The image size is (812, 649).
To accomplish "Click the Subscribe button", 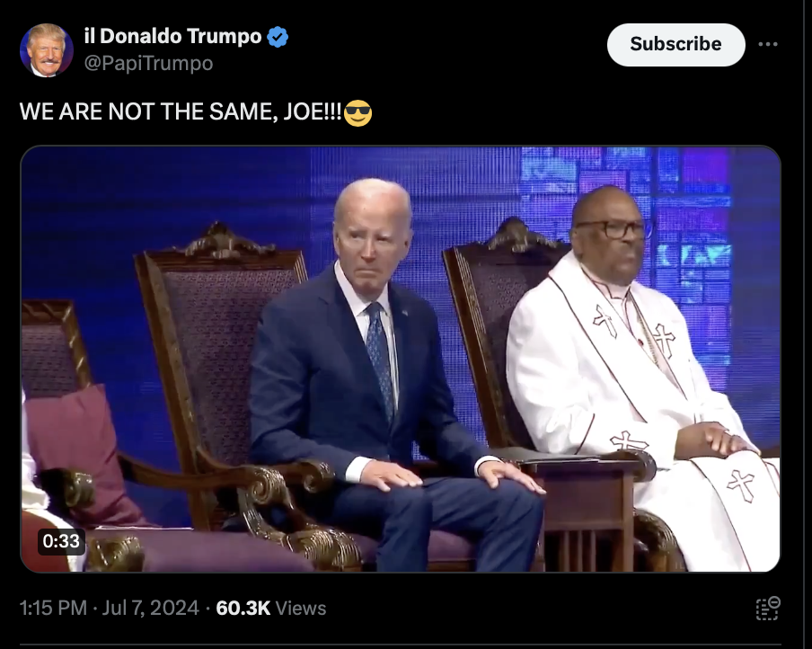I will 675,45.
